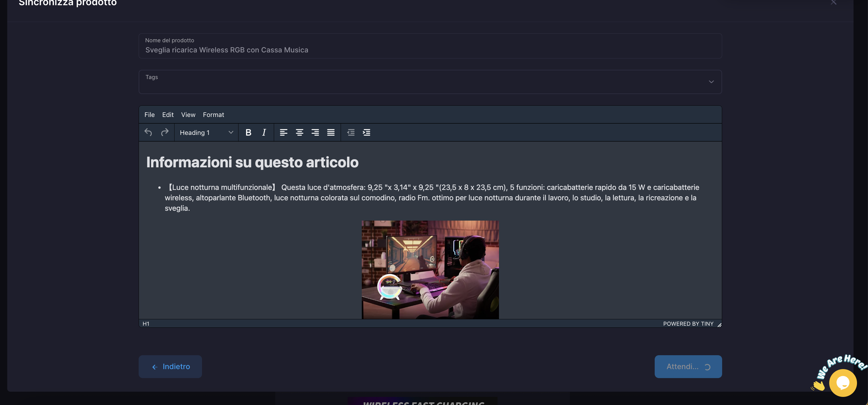Justify the text

tap(331, 132)
